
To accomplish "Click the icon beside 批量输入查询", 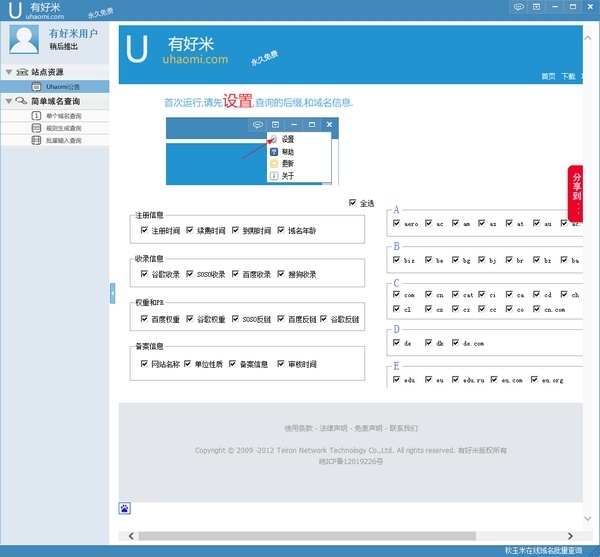I will (x=36, y=140).
